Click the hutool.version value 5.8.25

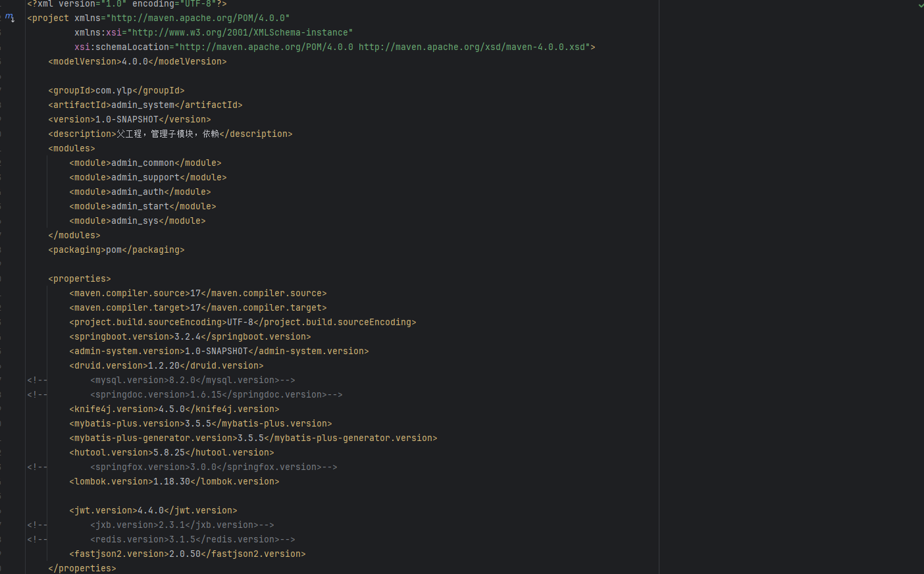pyautogui.click(x=169, y=452)
